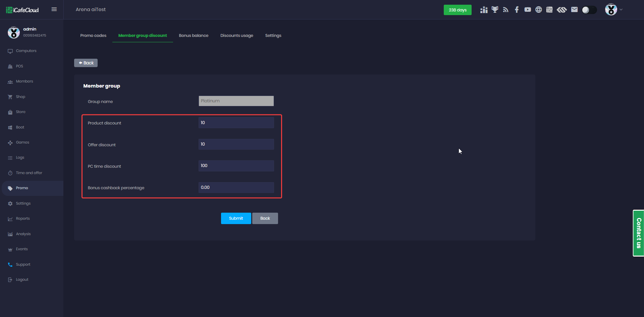The width and height of the screenshot is (644, 317).
Task: Collapse sidebar with hamburger menu
Action: pyautogui.click(x=54, y=9)
